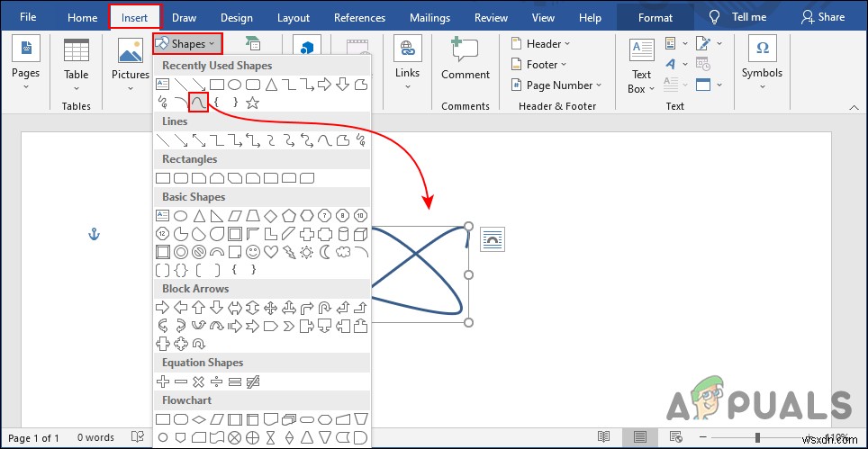
Task: Select Oval in Recently Used Shapes
Action: coord(235,85)
